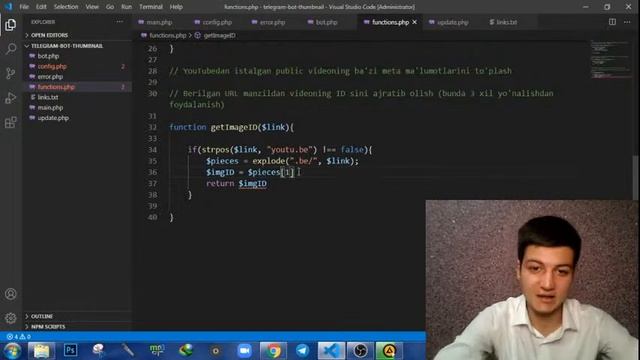
Task: Open the Source Control view
Action: (11, 73)
